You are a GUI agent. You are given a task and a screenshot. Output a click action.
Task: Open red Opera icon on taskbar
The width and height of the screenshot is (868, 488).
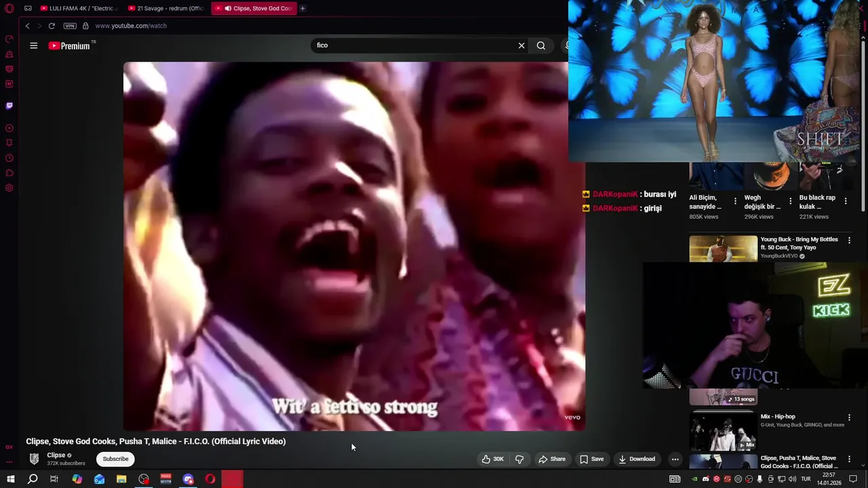(210, 479)
